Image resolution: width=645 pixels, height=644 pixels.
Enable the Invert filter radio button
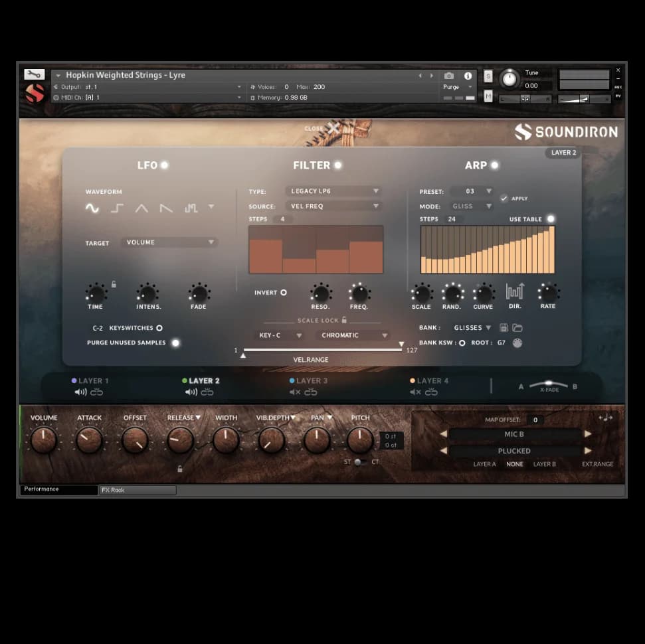pyautogui.click(x=284, y=293)
